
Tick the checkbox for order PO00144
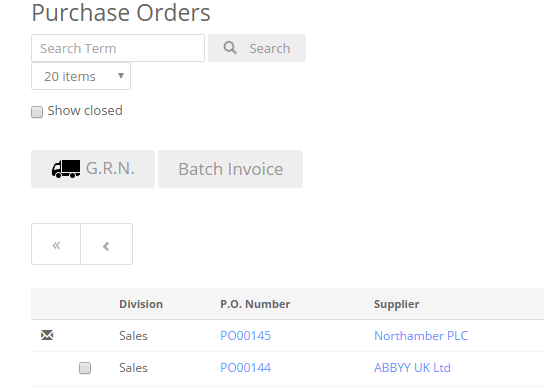[85, 368]
